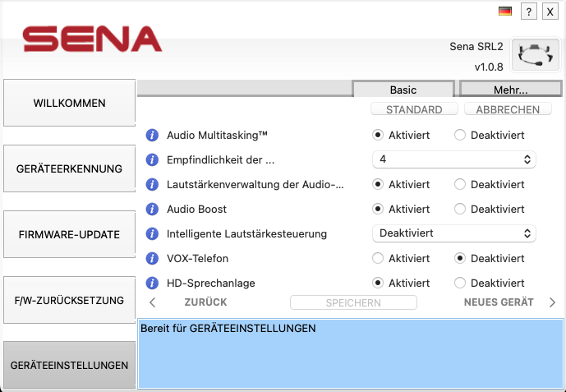The image size is (566, 392).
Task: Show info for Audio Multitasking
Action: (x=152, y=135)
